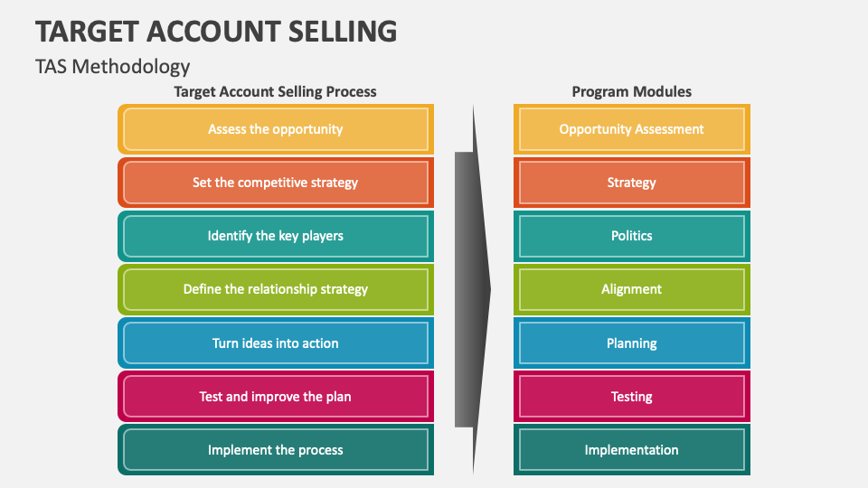Select the 'Implementation' module box
This screenshot has width=868, height=488.
(x=632, y=450)
